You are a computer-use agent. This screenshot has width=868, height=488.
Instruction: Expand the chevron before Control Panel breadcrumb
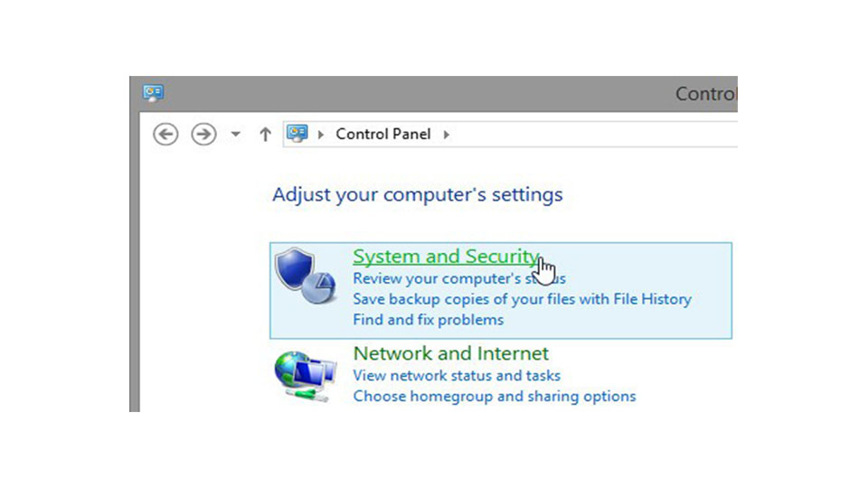coord(320,135)
